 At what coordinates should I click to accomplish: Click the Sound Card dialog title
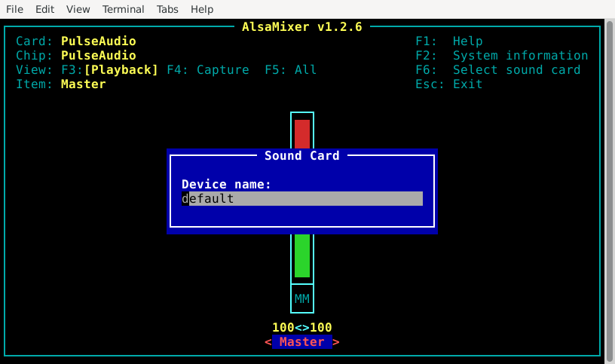(x=302, y=155)
